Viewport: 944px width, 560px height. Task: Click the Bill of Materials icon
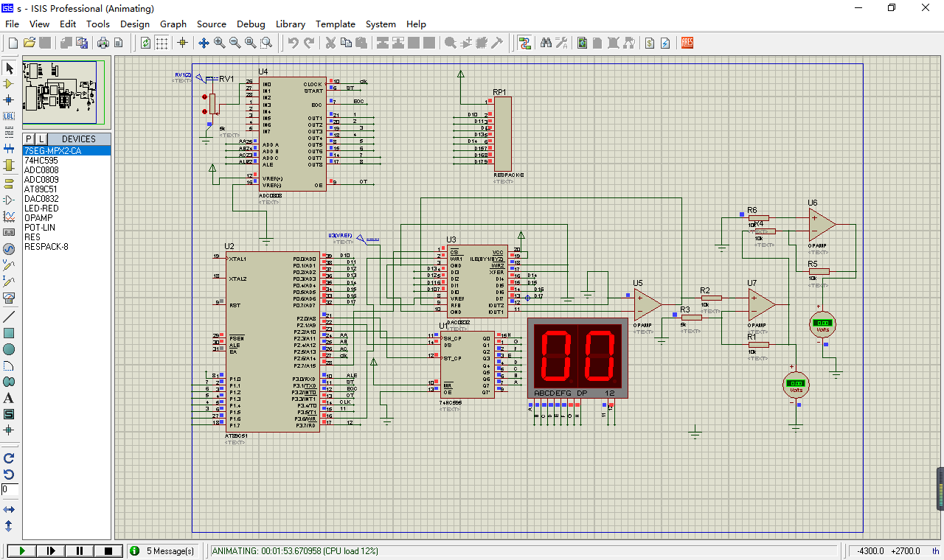pyautogui.click(x=650, y=43)
